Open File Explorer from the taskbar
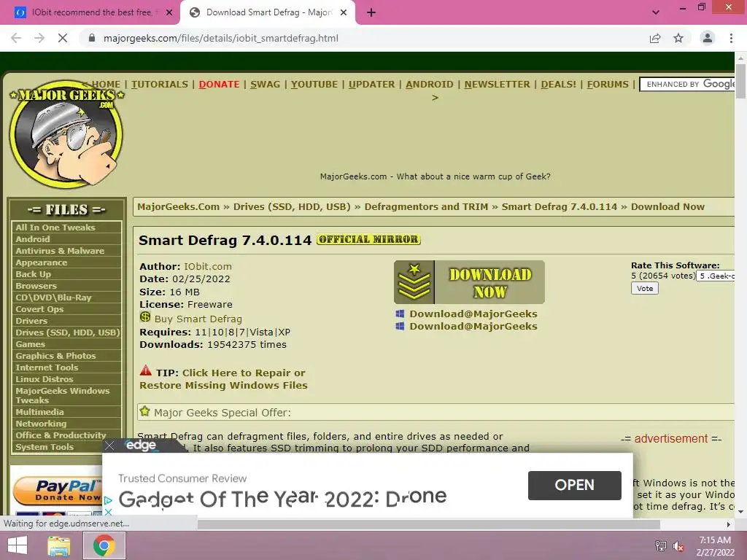The image size is (747, 560). [x=59, y=545]
